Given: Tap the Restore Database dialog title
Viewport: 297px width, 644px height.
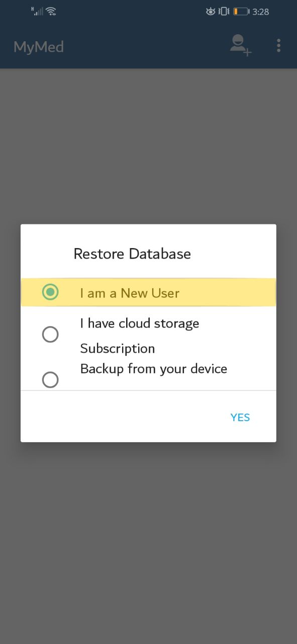Looking at the screenshot, I should click(x=132, y=254).
